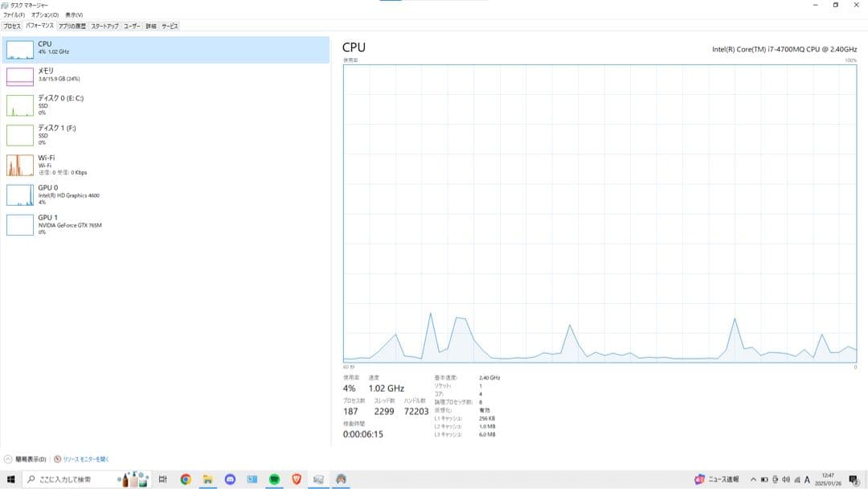Click the Chrome icon in the taskbar
This screenshot has height=489, width=868.
pyautogui.click(x=186, y=479)
